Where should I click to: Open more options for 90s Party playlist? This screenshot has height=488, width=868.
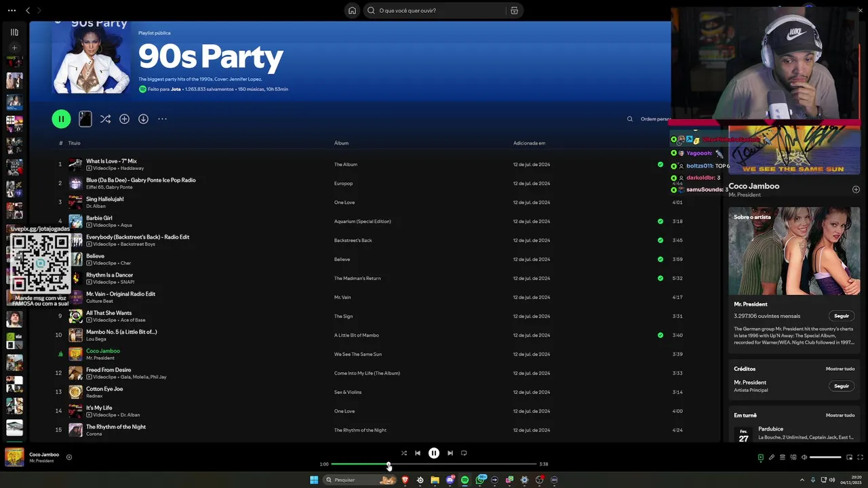pos(162,119)
